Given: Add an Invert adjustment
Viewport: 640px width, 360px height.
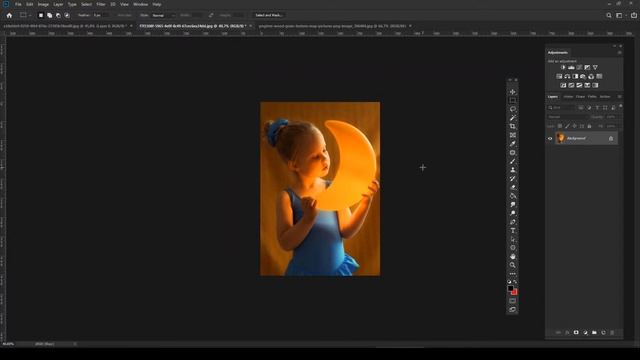Looking at the screenshot, I should tap(563, 85).
